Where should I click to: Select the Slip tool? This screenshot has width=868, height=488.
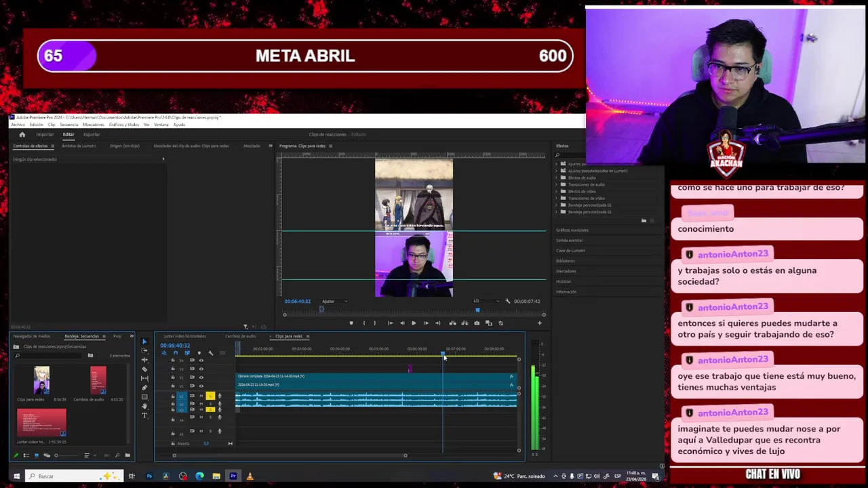[144, 378]
